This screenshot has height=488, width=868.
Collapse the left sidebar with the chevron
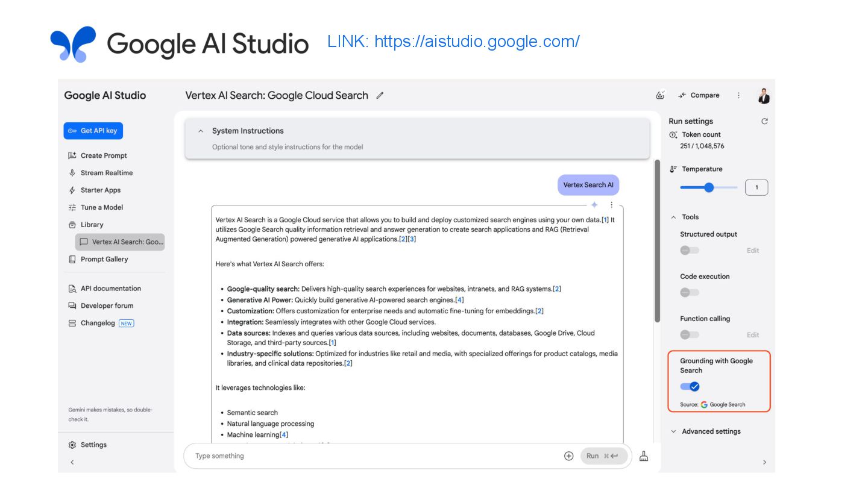click(x=72, y=462)
